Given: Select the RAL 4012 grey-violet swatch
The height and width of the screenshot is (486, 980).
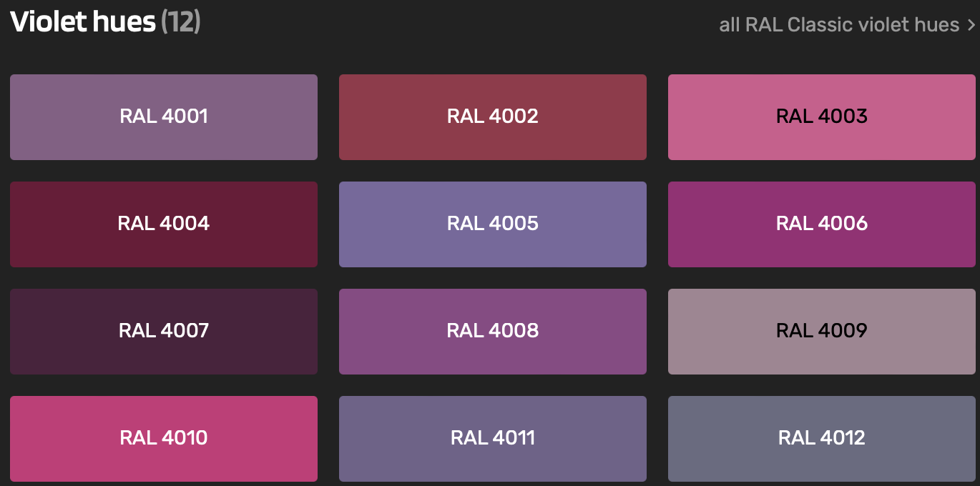Looking at the screenshot, I should click(821, 439).
